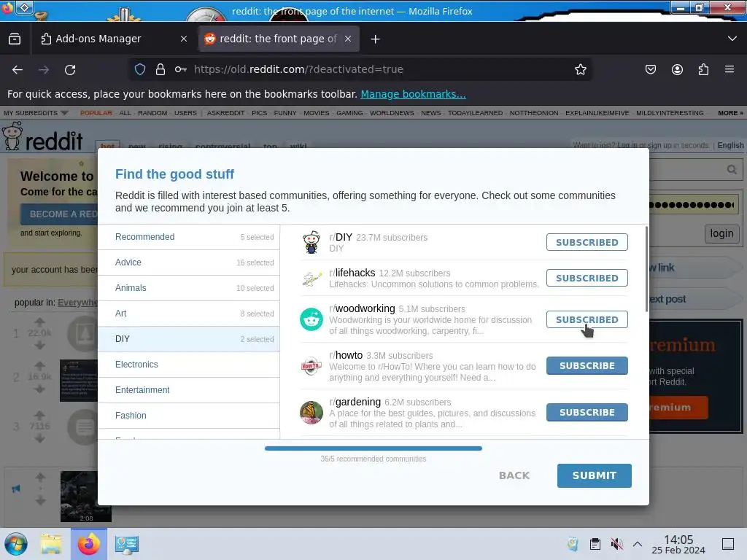Open Firefox View icon in the tab bar

(15, 39)
